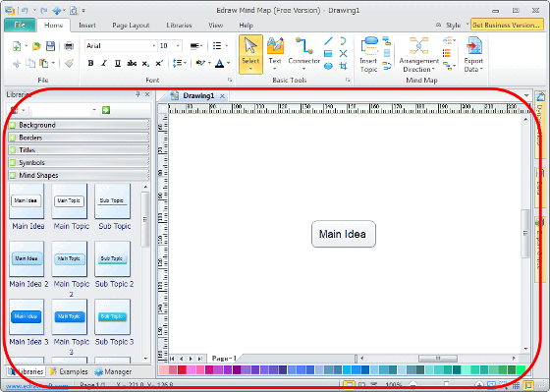Select the ellipse shape tool
Viewport: 550px width, 392px height.
[x=328, y=66]
